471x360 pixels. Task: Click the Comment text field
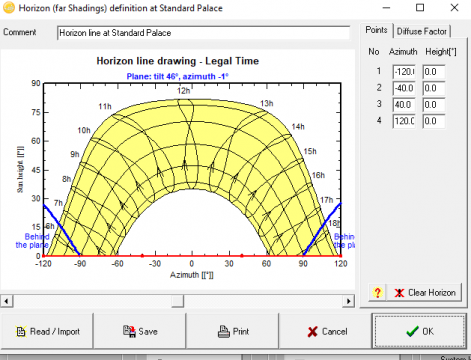tap(204, 33)
